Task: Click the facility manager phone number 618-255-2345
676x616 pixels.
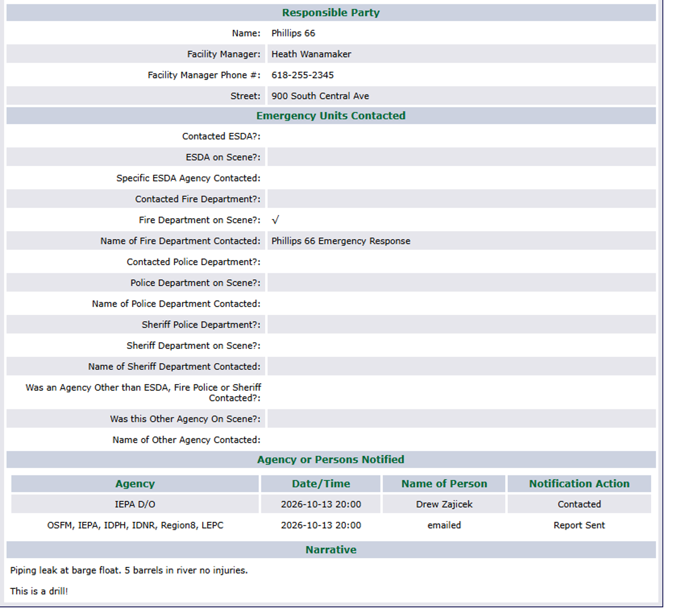Action: pyautogui.click(x=302, y=75)
